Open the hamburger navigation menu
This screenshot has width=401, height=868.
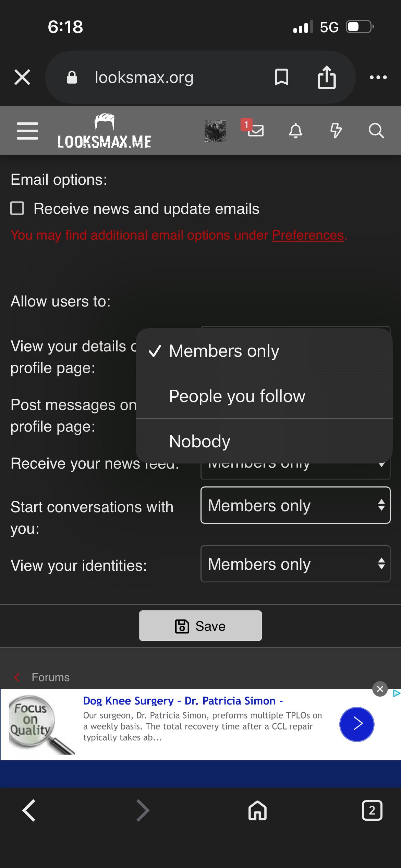point(27,131)
